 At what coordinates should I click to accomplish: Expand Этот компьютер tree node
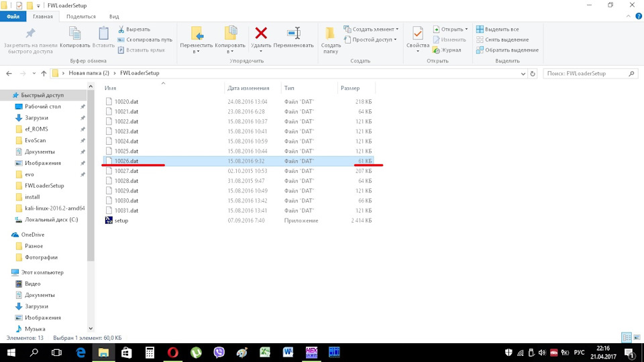pos(6,272)
